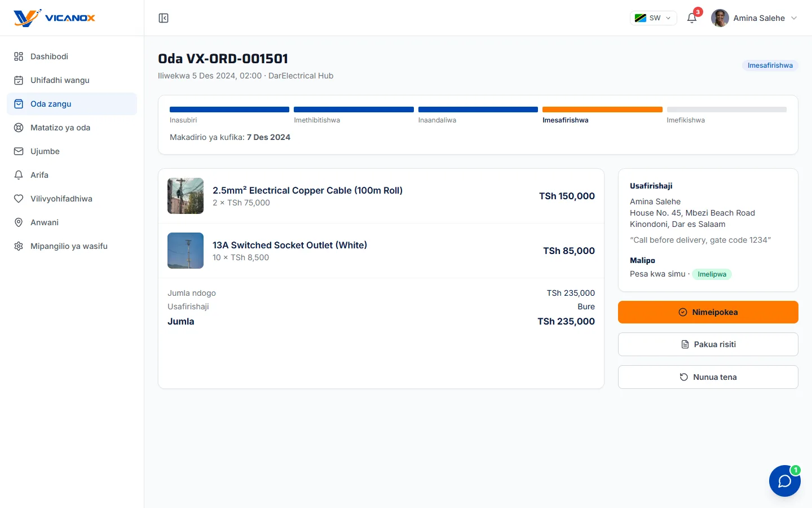The width and height of the screenshot is (812, 508).
Task: Open Vilivyohifadhiwa saved items
Action: [x=72, y=199]
